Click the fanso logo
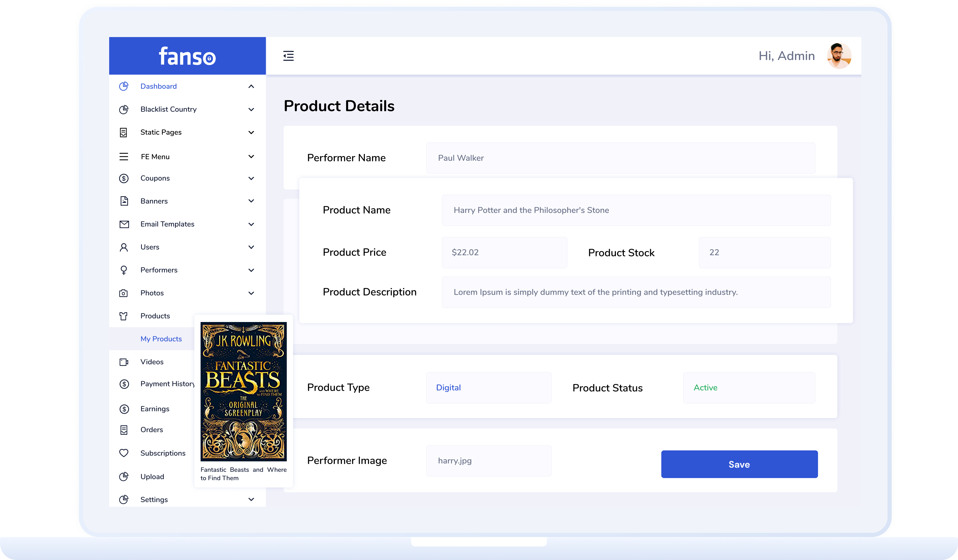The width and height of the screenshot is (958, 560). 187,56
